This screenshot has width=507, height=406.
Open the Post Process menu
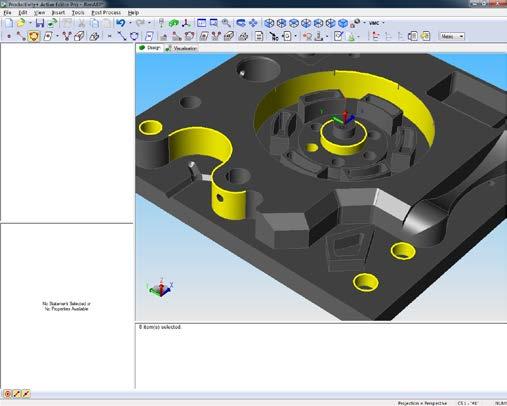(106, 13)
